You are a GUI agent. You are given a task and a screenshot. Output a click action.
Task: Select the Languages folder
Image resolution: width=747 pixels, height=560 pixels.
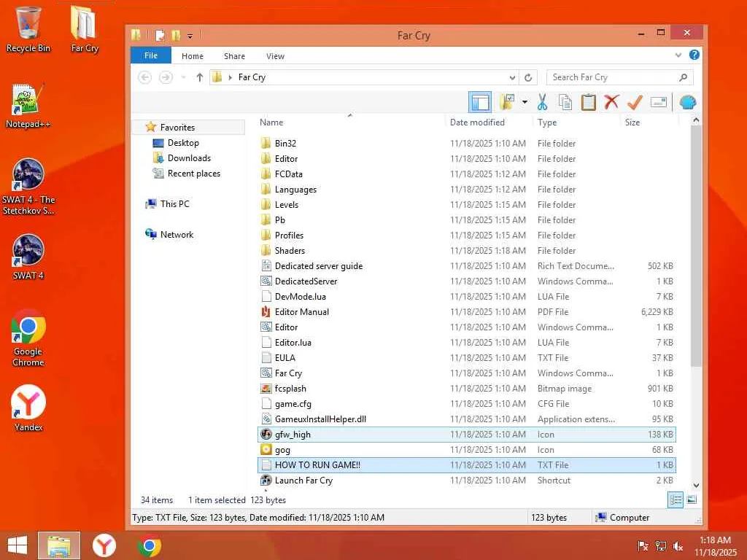(x=466, y=189)
